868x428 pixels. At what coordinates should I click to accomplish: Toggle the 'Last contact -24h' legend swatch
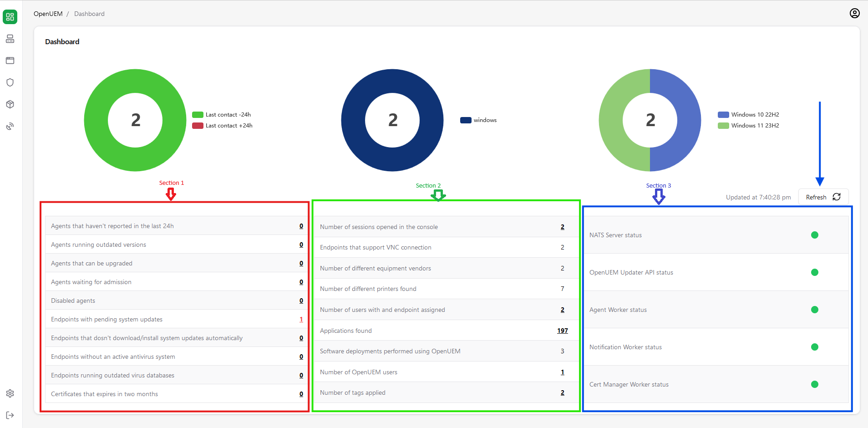click(198, 115)
